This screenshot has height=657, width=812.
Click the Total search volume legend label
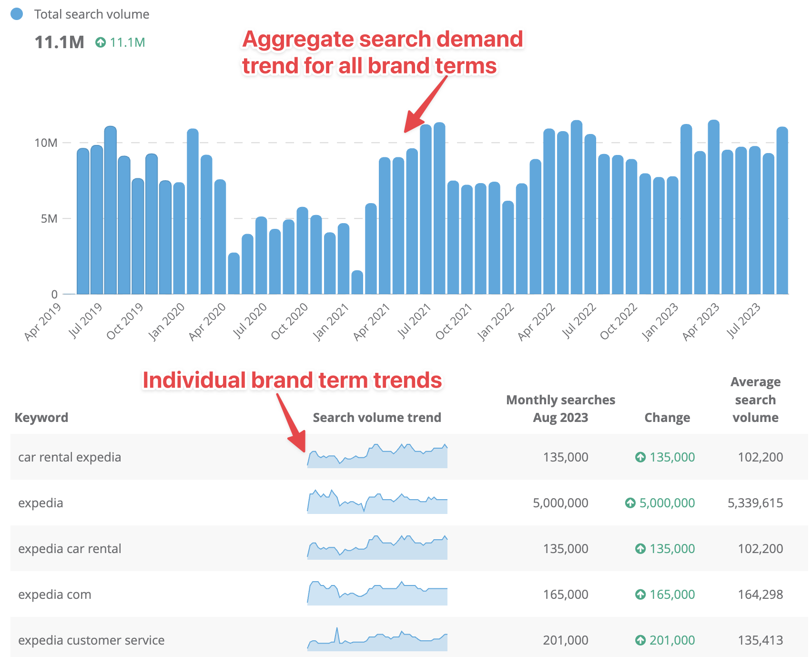[x=91, y=14]
